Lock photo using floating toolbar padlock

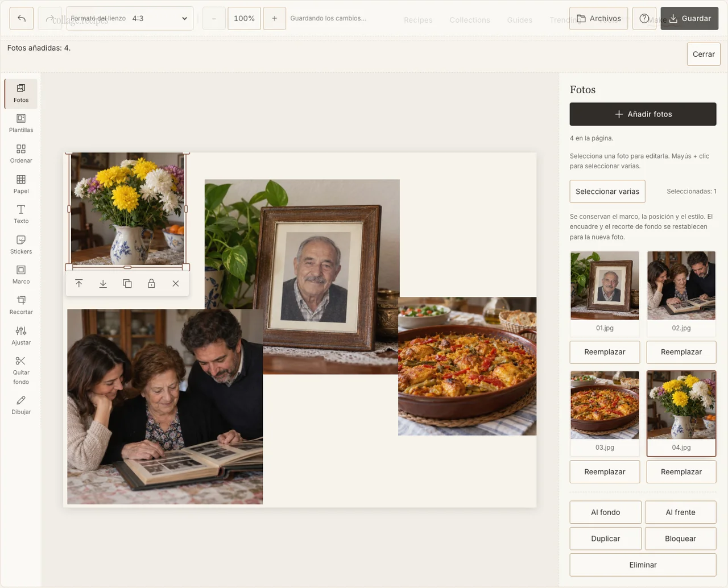point(151,283)
